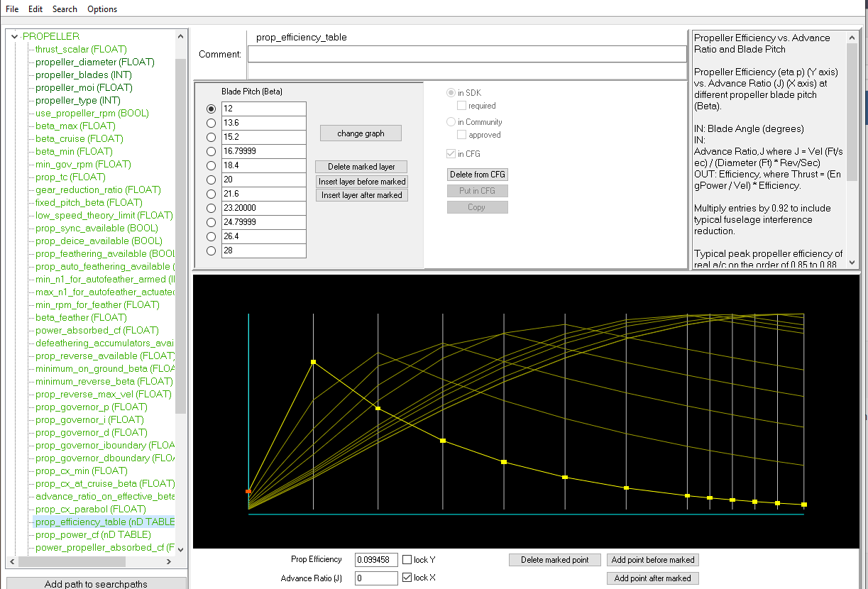The height and width of the screenshot is (589, 868).
Task: Select gear_reduction_ratio (FLOAT) entry
Action: tap(98, 189)
